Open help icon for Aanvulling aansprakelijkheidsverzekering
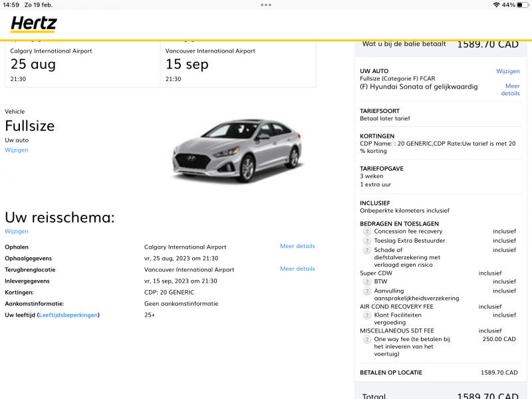532x399 pixels. point(367,291)
